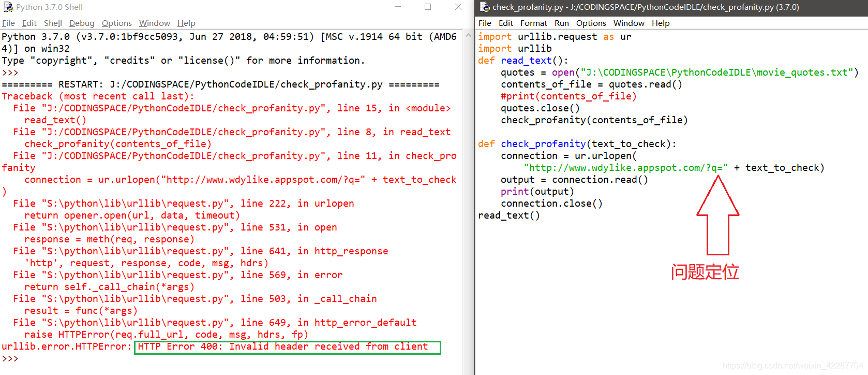Click 'contents_of_file = quotes.read()' line
Image resolution: width=868 pixels, height=375 pixels.
(x=591, y=84)
